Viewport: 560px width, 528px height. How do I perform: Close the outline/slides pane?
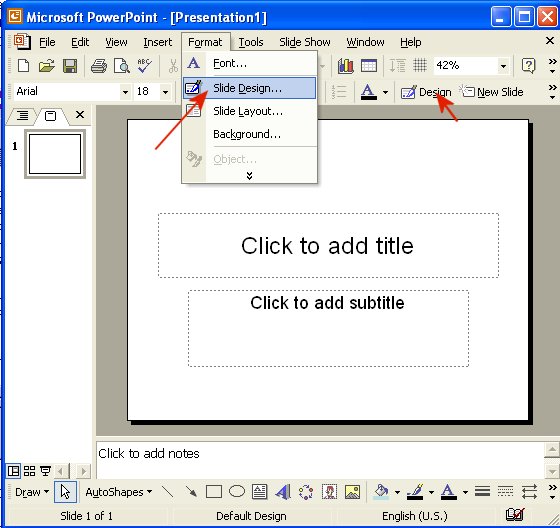click(80, 115)
